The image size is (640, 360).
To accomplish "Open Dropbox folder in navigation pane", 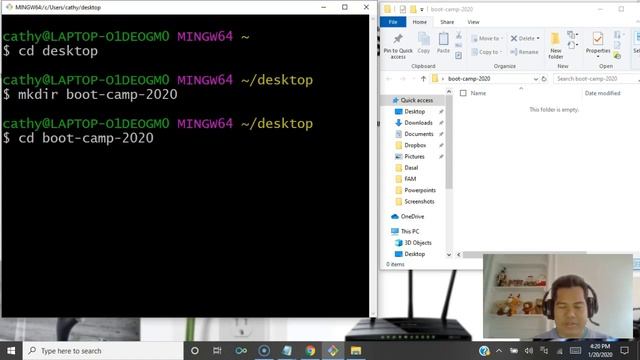I will click(415, 145).
